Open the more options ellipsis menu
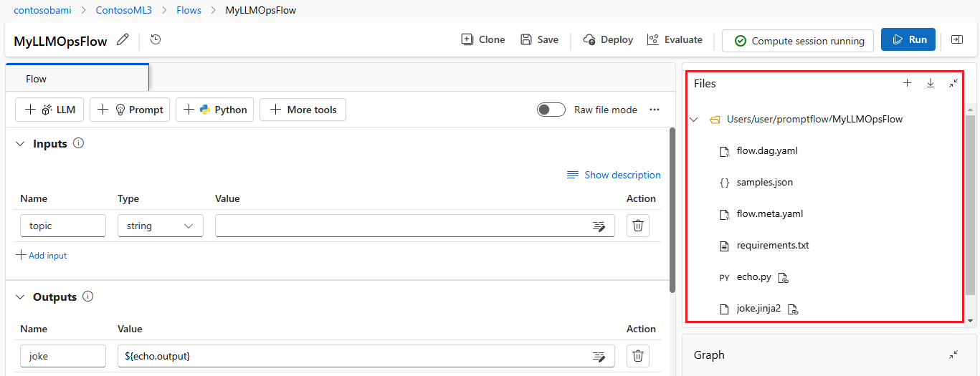The image size is (980, 376). pyautogui.click(x=654, y=110)
